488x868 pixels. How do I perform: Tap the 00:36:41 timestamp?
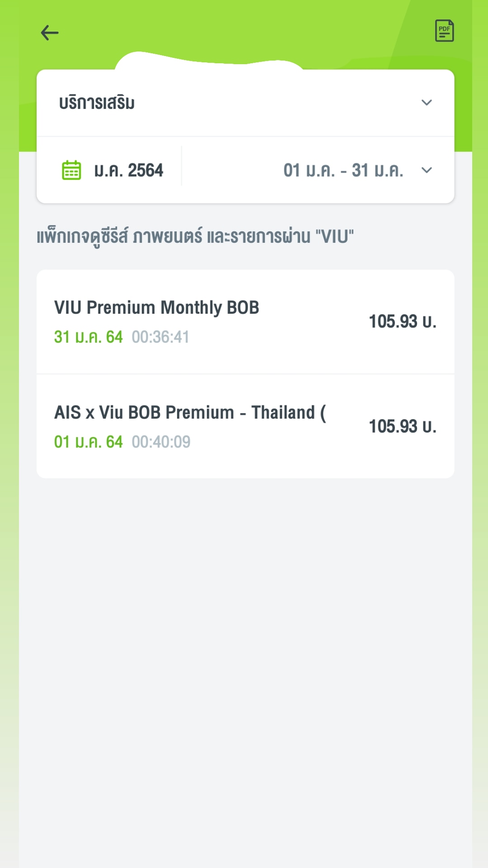click(160, 337)
